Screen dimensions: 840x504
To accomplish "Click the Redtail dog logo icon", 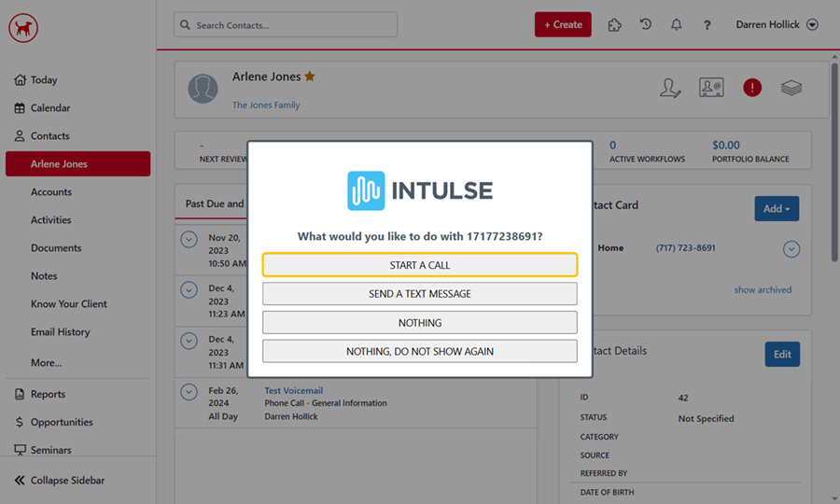I will pos(23,28).
